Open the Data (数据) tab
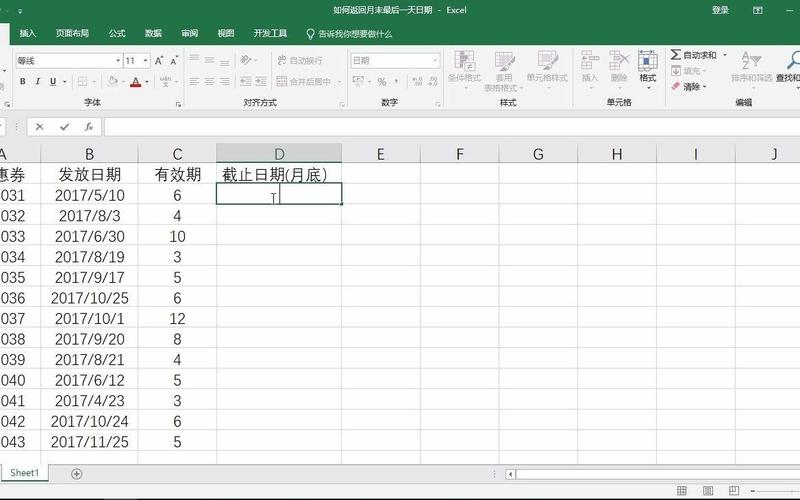Viewport: 800px width, 500px height. point(153,33)
